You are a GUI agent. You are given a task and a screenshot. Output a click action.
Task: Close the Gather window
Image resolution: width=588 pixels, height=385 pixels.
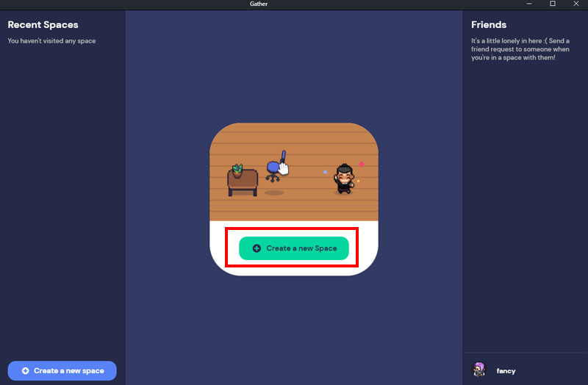[x=576, y=4]
